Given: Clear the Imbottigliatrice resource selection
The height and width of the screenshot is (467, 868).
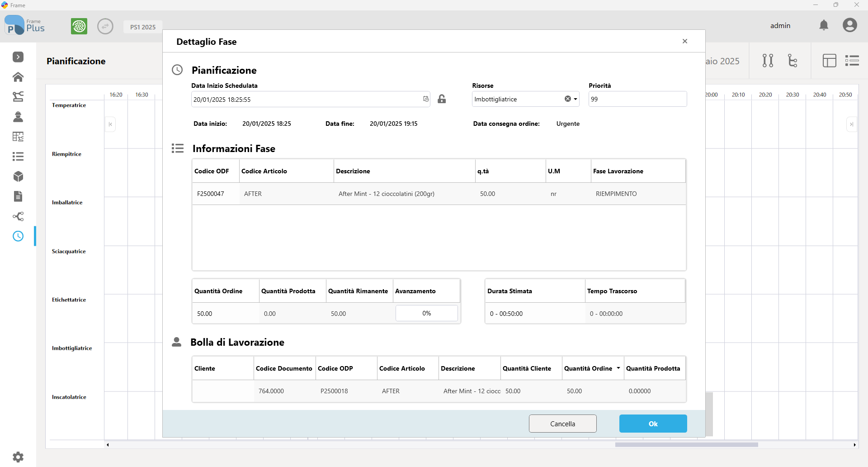Looking at the screenshot, I should 568,99.
